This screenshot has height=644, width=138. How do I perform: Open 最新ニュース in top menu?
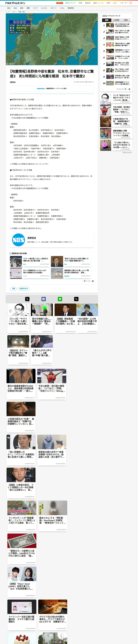(x=98, y=3)
